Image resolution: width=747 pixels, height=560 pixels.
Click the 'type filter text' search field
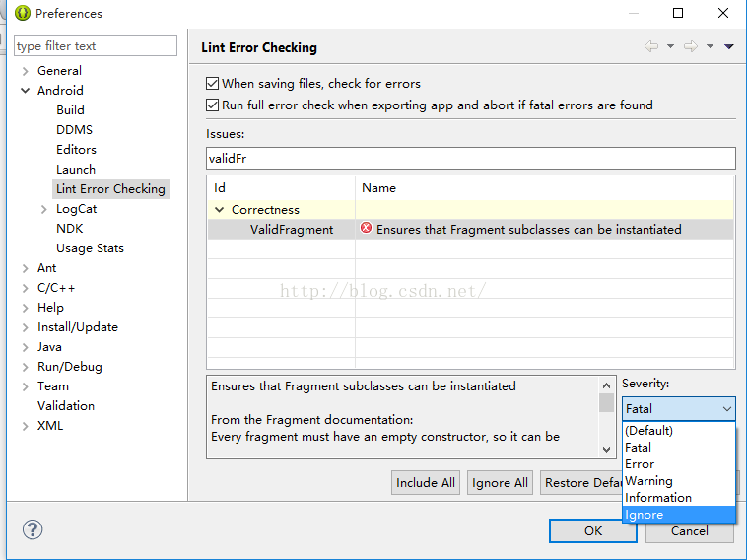coord(96,45)
